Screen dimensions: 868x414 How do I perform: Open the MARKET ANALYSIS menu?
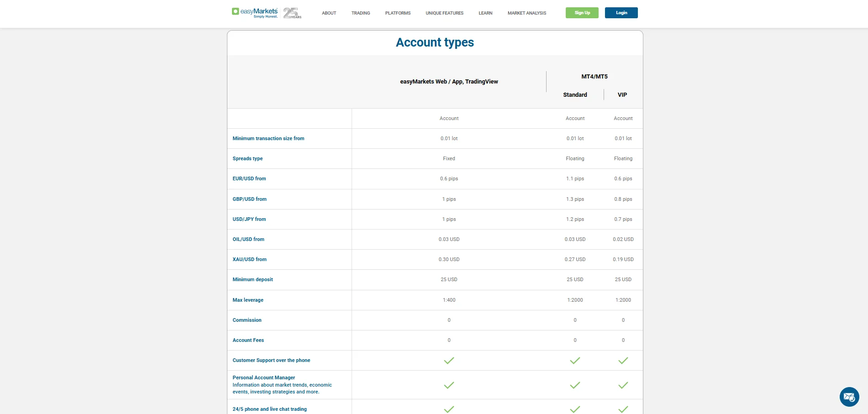[527, 13]
